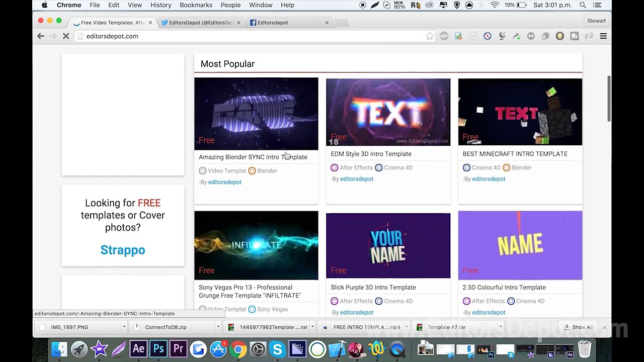Screen dimensions: 644x362
Task: Expand options for ConnectToDB.zip download
Action: (x=218, y=327)
